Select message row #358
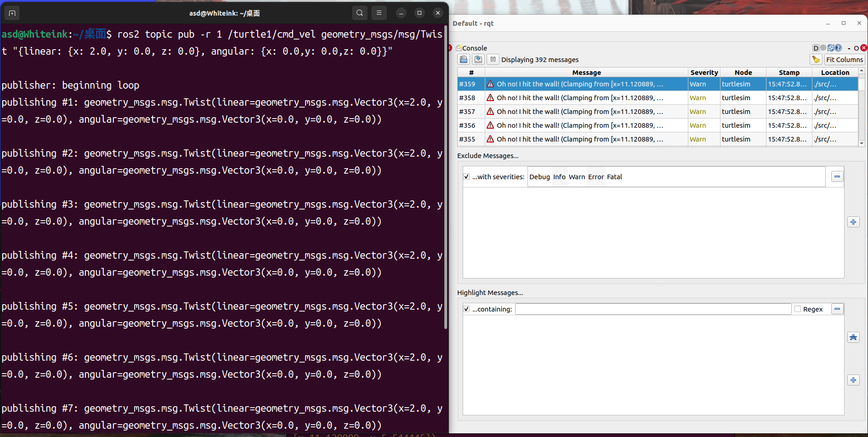 click(658, 98)
